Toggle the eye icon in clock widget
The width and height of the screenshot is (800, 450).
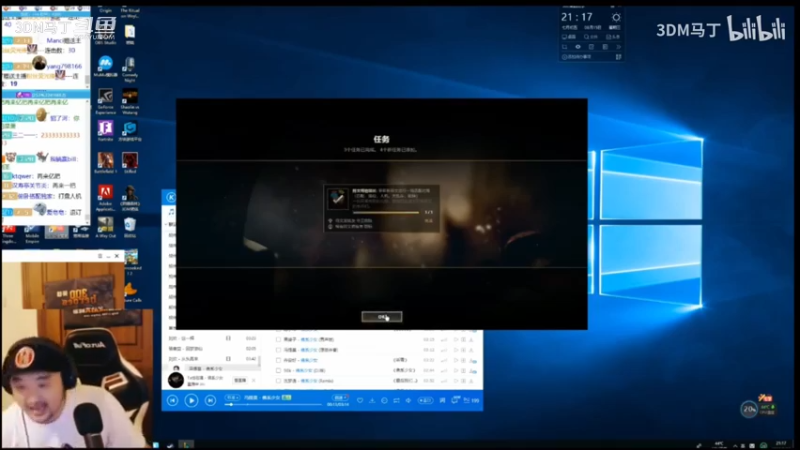(578, 47)
